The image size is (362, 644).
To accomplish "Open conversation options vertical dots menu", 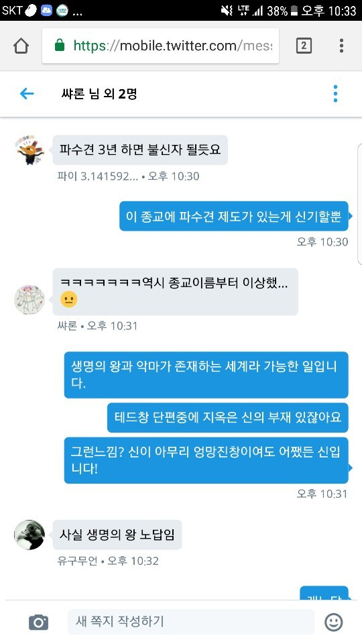I will click(x=335, y=94).
